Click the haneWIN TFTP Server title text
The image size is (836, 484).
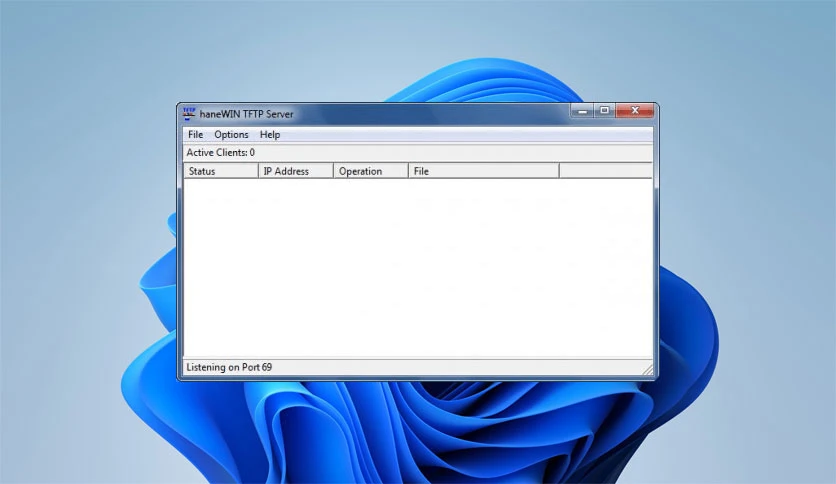click(x=246, y=114)
